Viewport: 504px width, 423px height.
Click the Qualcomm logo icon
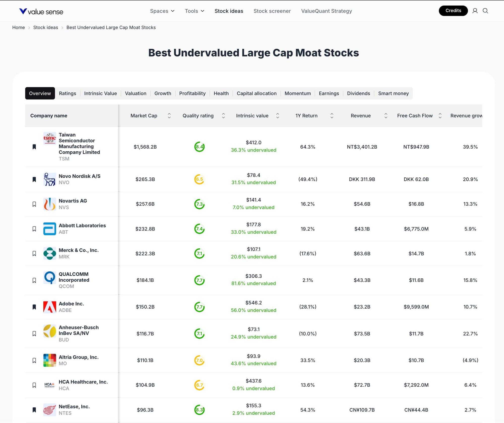(x=50, y=277)
